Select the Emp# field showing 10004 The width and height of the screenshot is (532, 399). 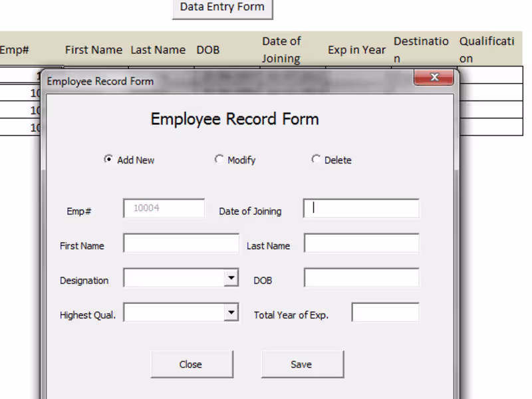(x=164, y=208)
